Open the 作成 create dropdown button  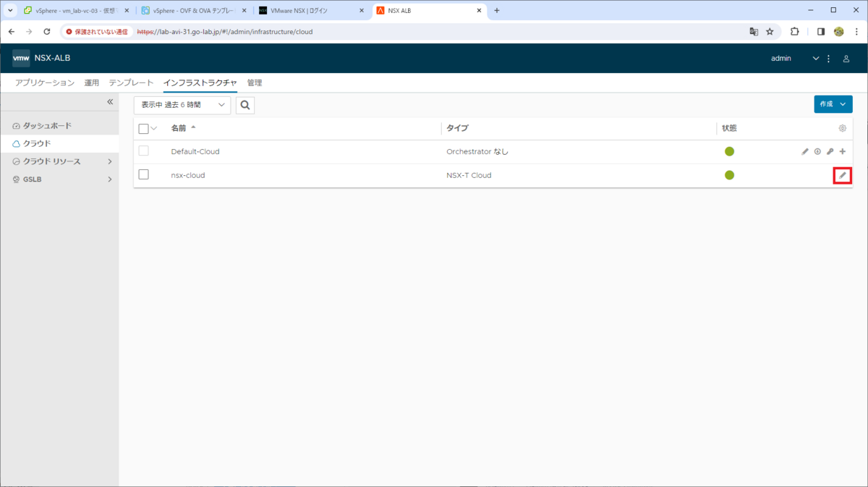pyautogui.click(x=833, y=104)
